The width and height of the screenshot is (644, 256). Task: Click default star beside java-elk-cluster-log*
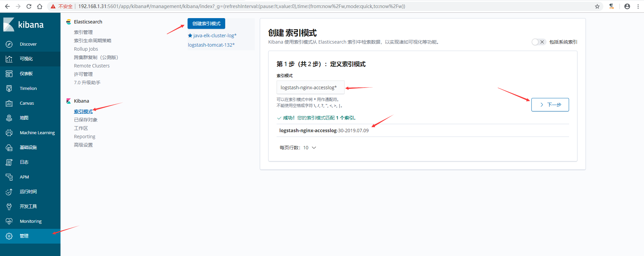(x=190, y=36)
